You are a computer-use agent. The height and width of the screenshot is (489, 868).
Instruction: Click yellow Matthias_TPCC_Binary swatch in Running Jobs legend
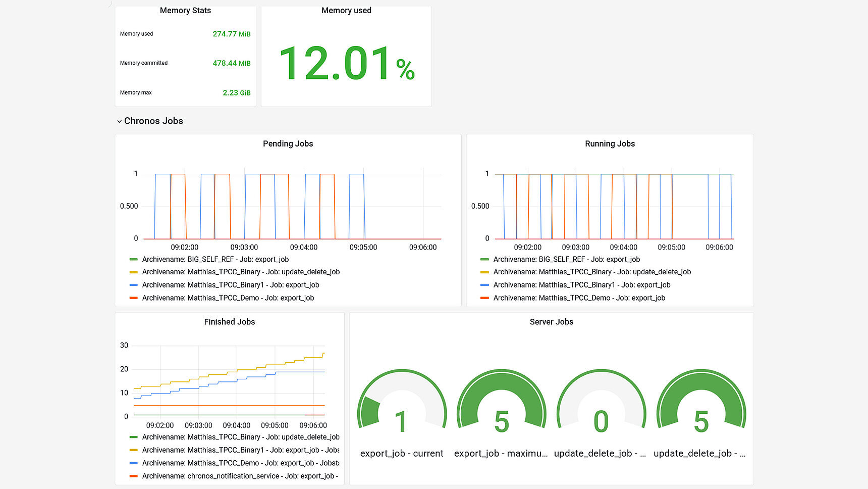(x=484, y=272)
